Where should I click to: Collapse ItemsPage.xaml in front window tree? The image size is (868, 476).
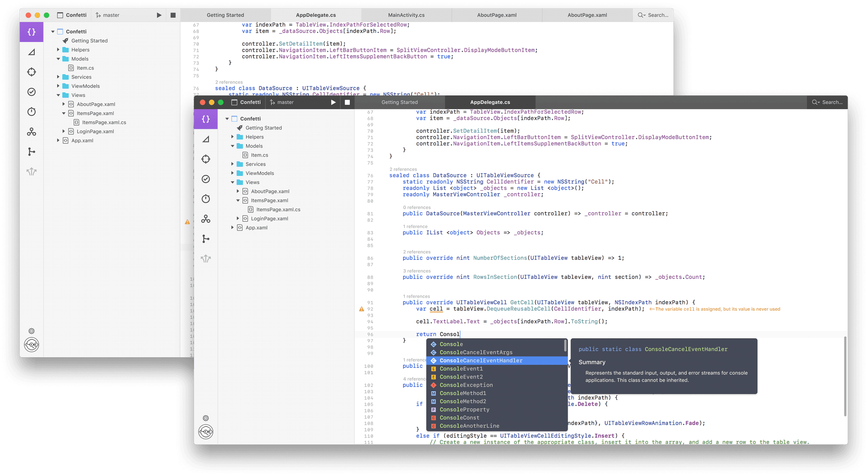click(x=238, y=200)
